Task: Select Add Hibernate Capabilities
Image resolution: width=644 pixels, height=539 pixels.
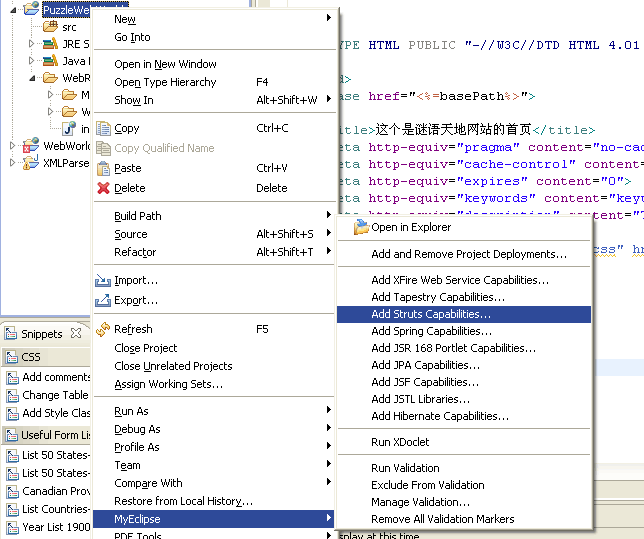Action: click(464, 416)
